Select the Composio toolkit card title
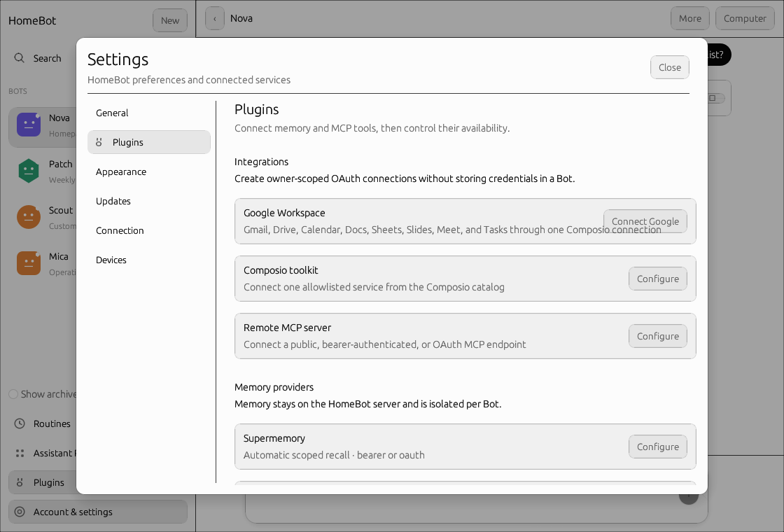This screenshot has height=532, width=784. (x=281, y=270)
